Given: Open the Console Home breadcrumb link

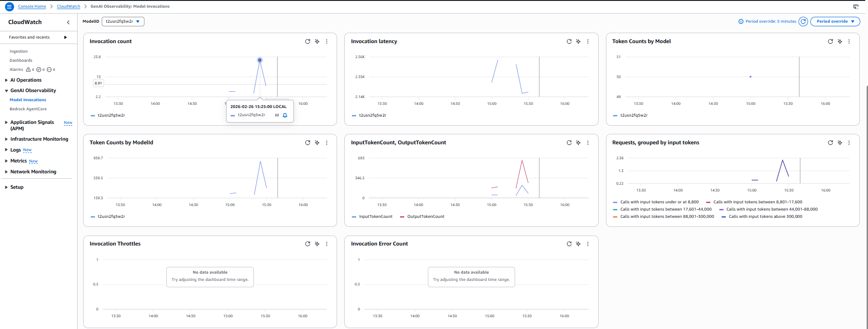Looking at the screenshot, I should 32,6.
